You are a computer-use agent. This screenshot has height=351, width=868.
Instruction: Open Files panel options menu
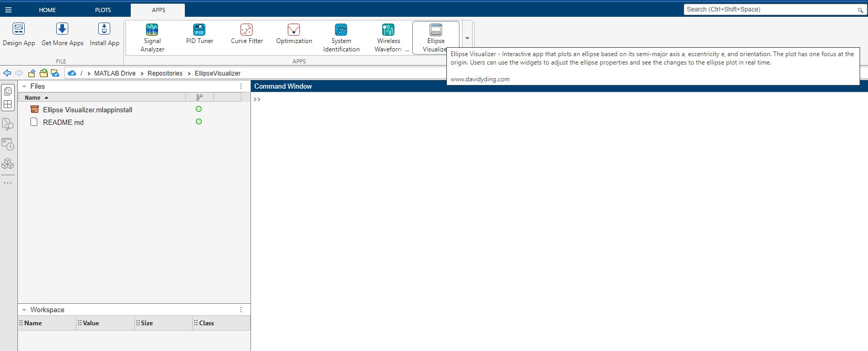click(241, 86)
